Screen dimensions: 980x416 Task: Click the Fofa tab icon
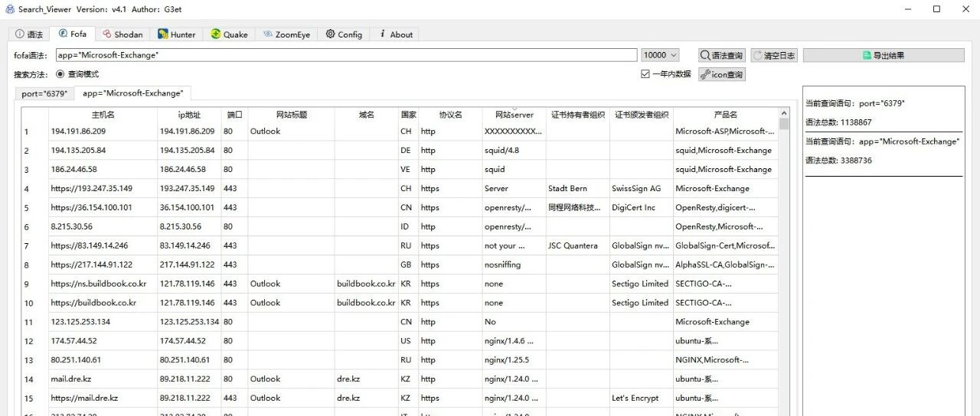click(x=62, y=34)
